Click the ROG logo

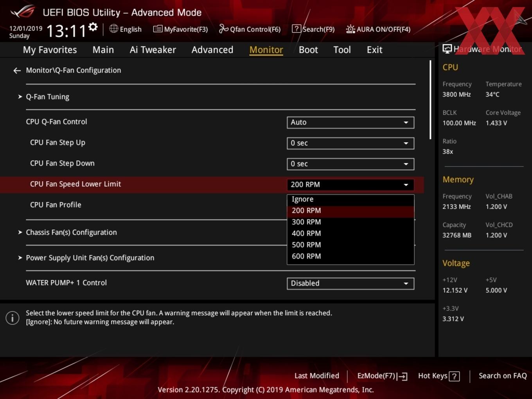[23, 12]
